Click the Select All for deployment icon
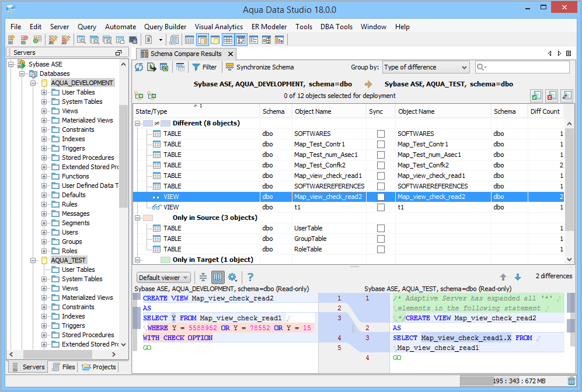Image resolution: width=582 pixels, height=392 pixels. (x=536, y=96)
